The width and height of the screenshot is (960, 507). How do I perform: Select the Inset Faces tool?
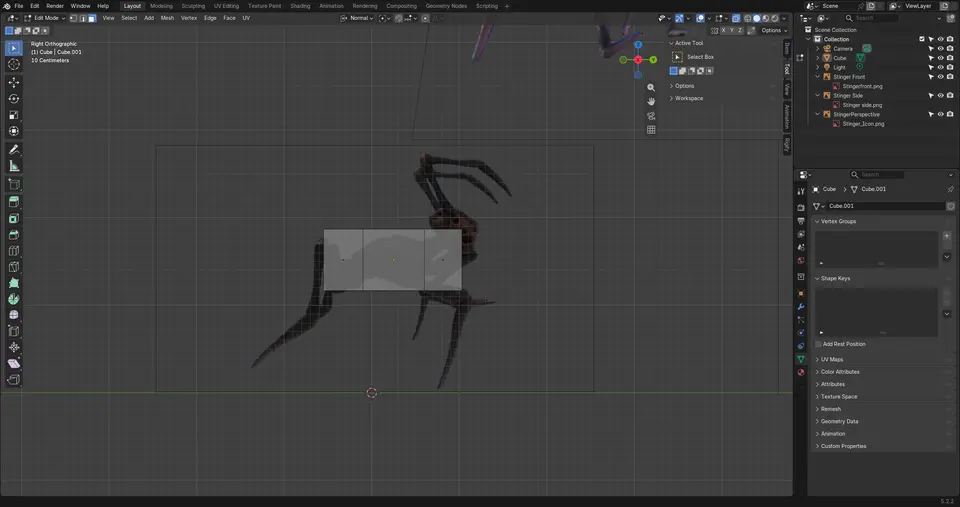13,219
